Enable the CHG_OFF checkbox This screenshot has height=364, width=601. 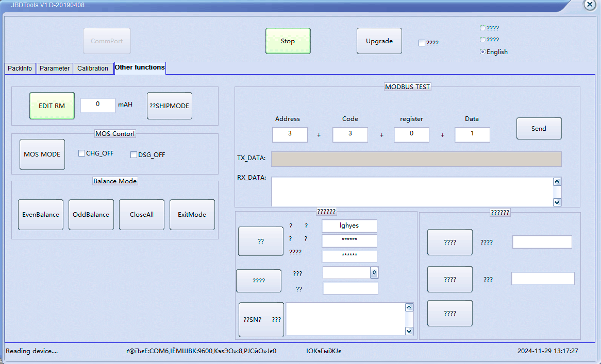tap(81, 153)
